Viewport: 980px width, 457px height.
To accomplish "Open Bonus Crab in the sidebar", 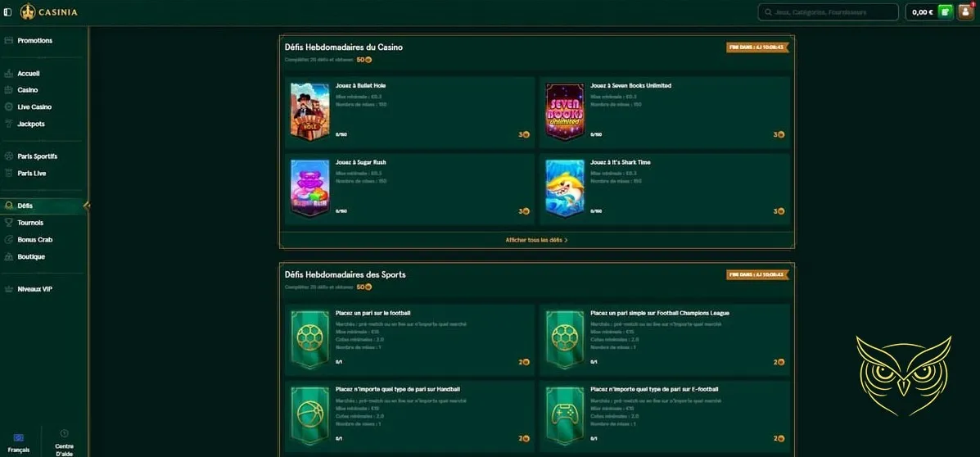I will [x=35, y=239].
